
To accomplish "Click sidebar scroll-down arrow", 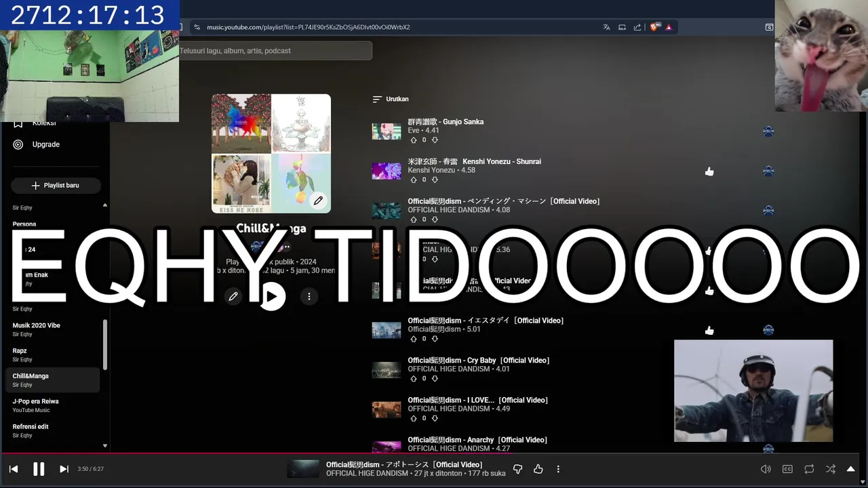I will point(104,446).
